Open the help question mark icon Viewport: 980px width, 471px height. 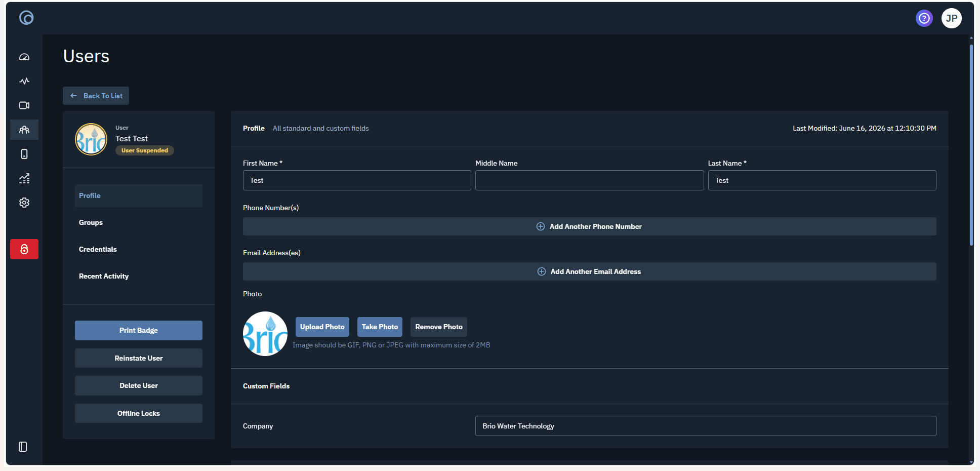click(x=924, y=18)
